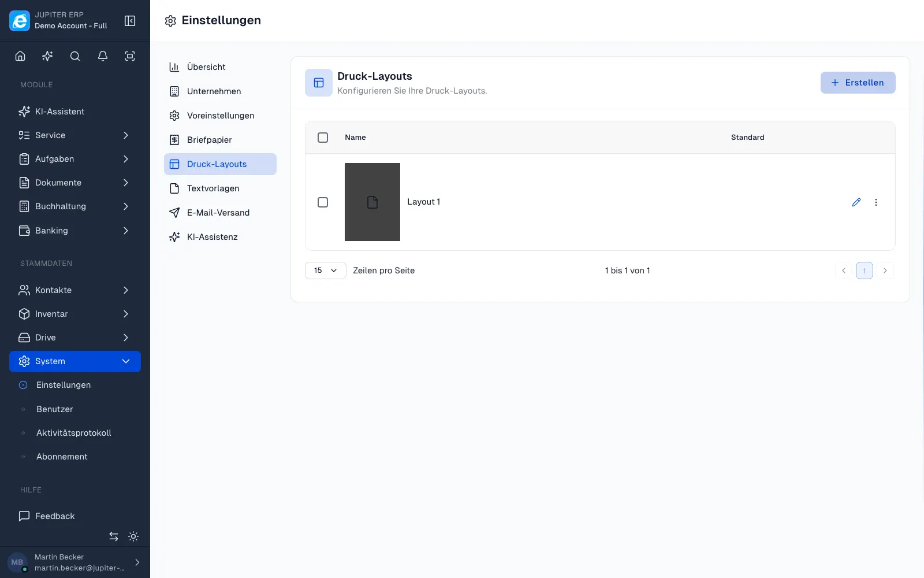924x578 pixels.
Task: Click the Erstellen button
Action: tap(858, 83)
